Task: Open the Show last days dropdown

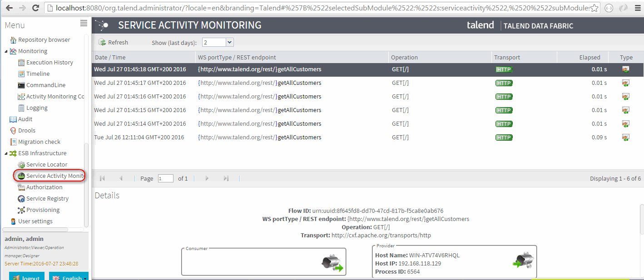Action: click(229, 42)
